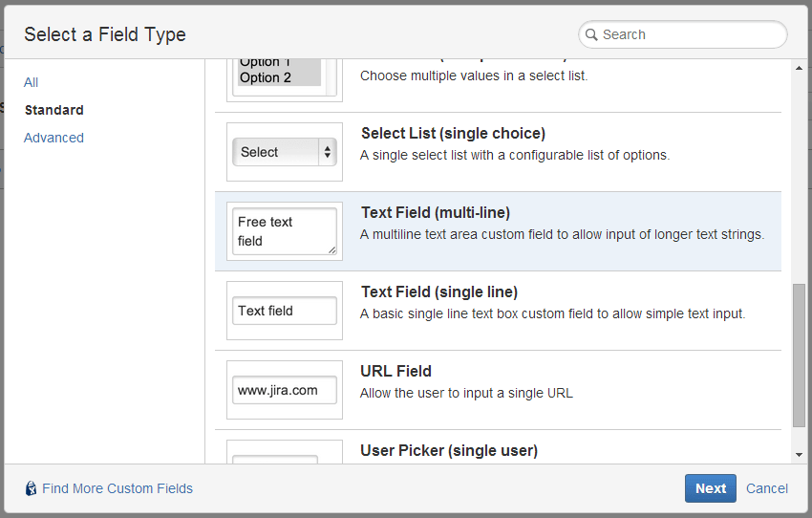
Task: Click the User Picker preview thumbnail
Action: 285,452
